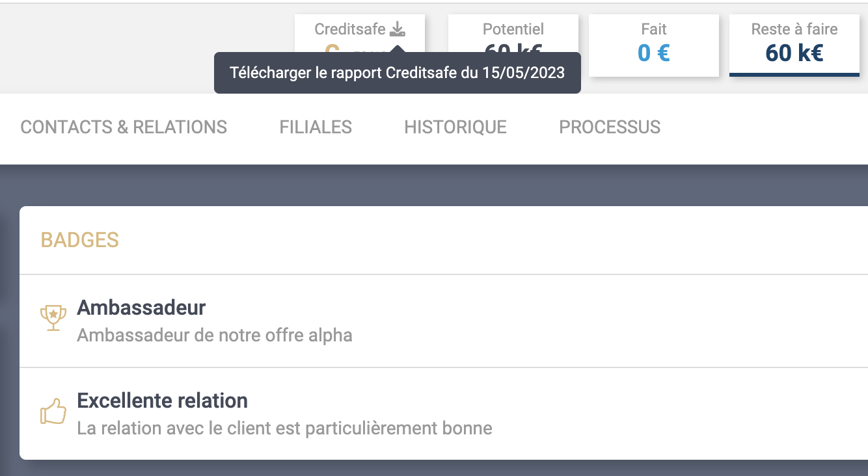868x476 pixels.
Task: Select the Potentiel label
Action: pyautogui.click(x=513, y=29)
